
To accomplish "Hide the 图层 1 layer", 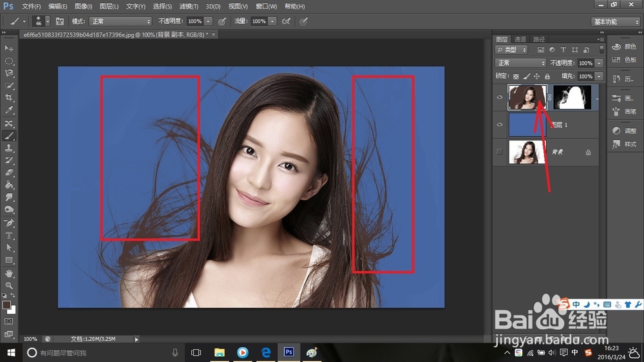I will (x=500, y=124).
